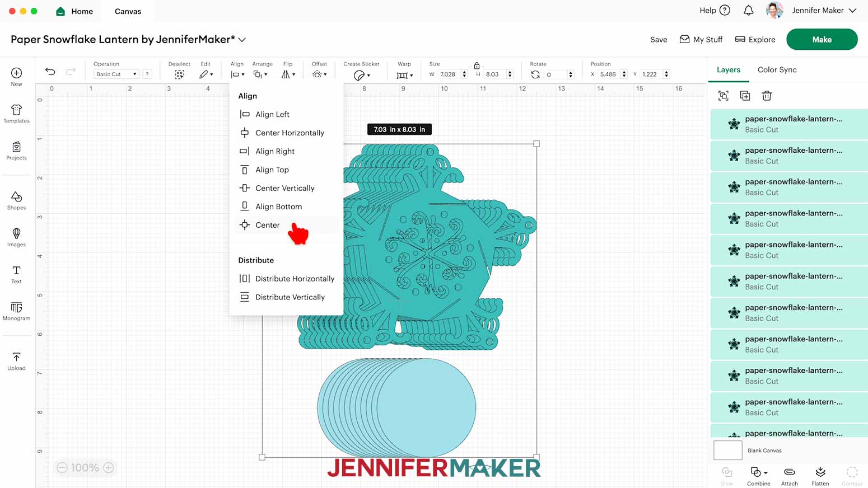This screenshot has height=488, width=868.
Task: Click the Explore button
Action: click(x=755, y=40)
